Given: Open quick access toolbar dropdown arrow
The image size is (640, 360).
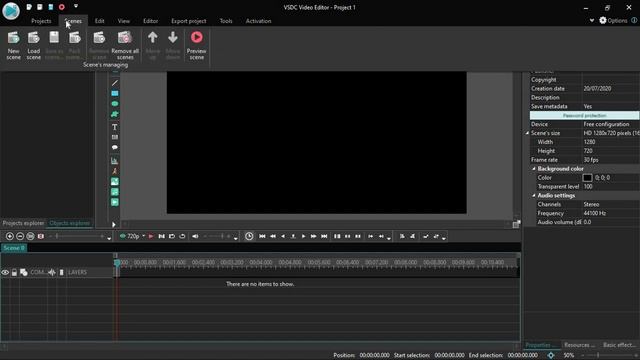Looking at the screenshot, I should pyautogui.click(x=76, y=7).
